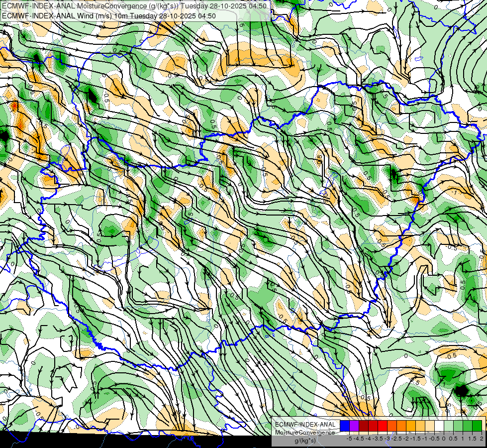Select the white swatch between -0.5 and 0
The image size is (487, 448).
pyautogui.click(x=439, y=426)
